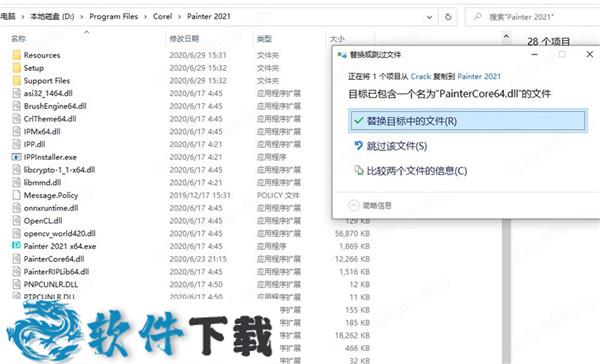
Task: Click the POLICY 文件 type cell
Action: point(278,195)
